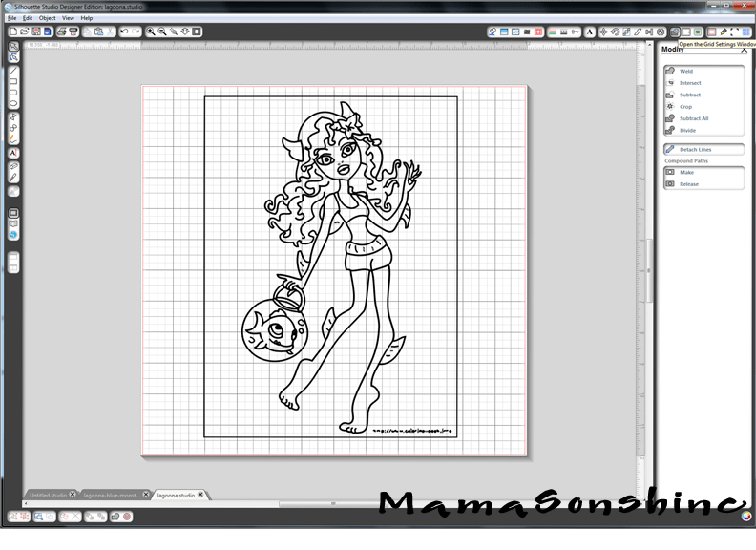Click the Save file icon
Viewport: 756px width, 550px height.
pos(36,32)
